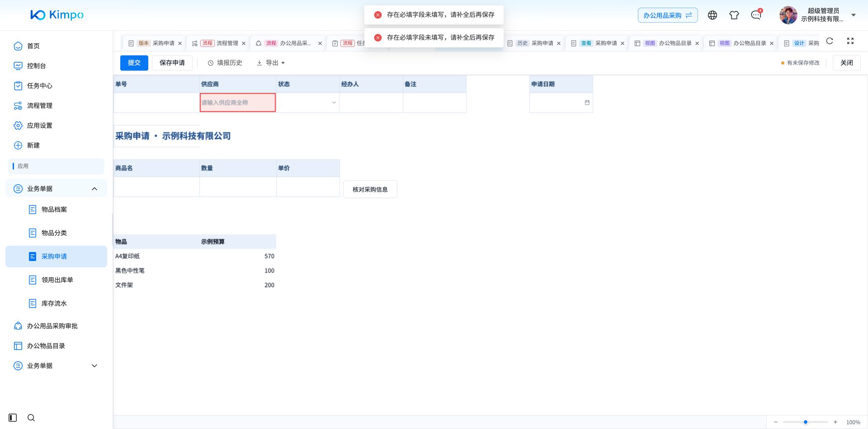Click the 关闭 button

[847, 63]
